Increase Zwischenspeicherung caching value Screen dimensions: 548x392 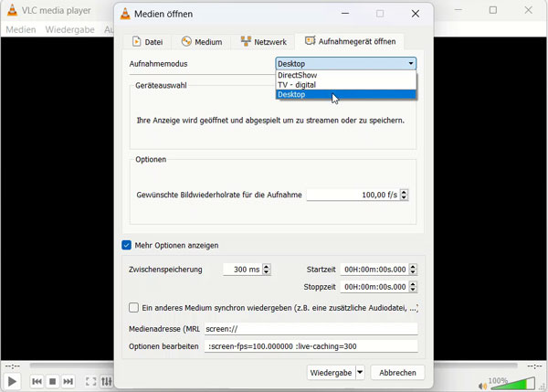coord(267,267)
